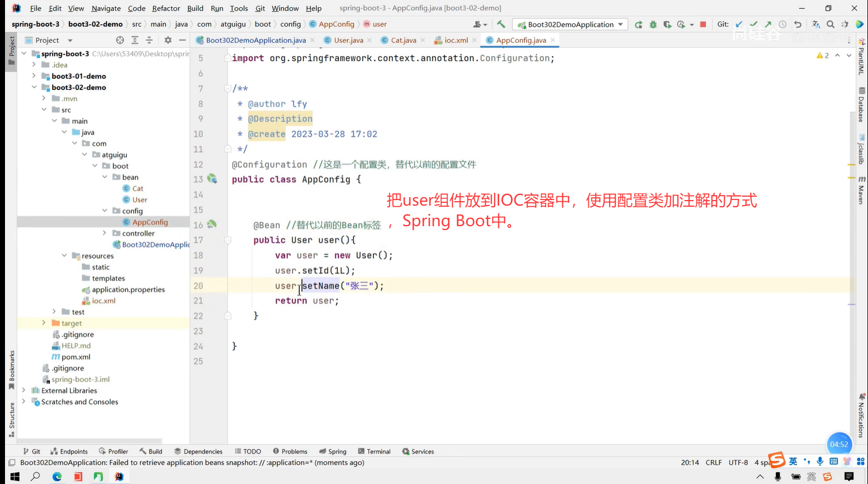Open Search Everywhere magnifier icon
This screenshot has height=484, width=868.
point(830,24)
